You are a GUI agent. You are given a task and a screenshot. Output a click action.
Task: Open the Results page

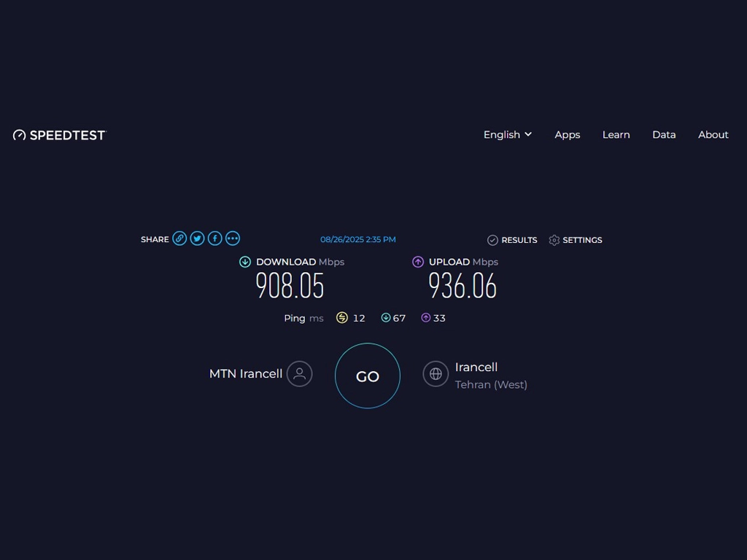[x=512, y=240]
